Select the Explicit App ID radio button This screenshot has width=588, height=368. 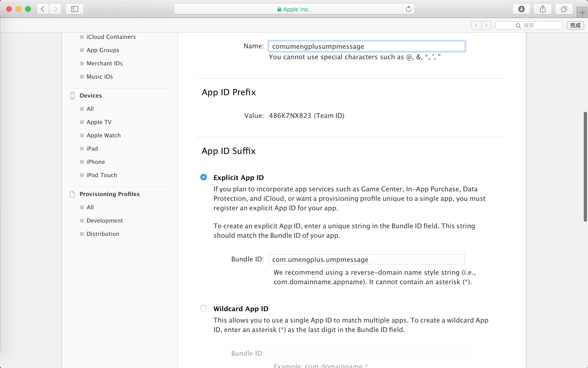204,177
